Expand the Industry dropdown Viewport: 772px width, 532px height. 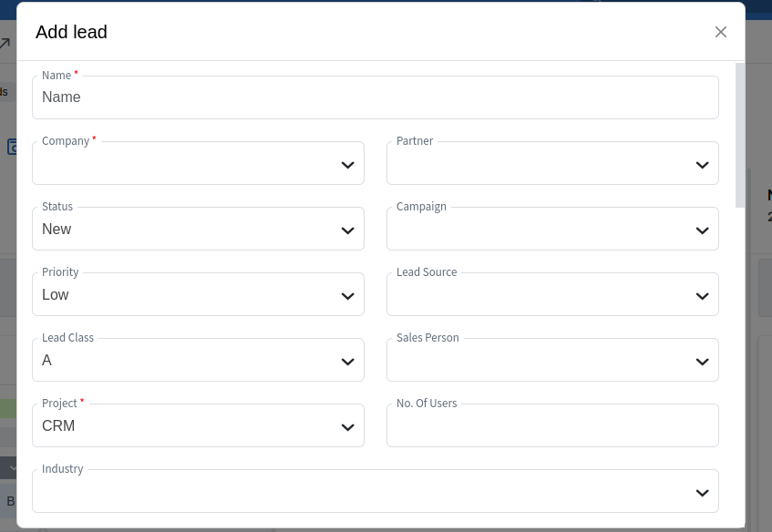point(375,492)
